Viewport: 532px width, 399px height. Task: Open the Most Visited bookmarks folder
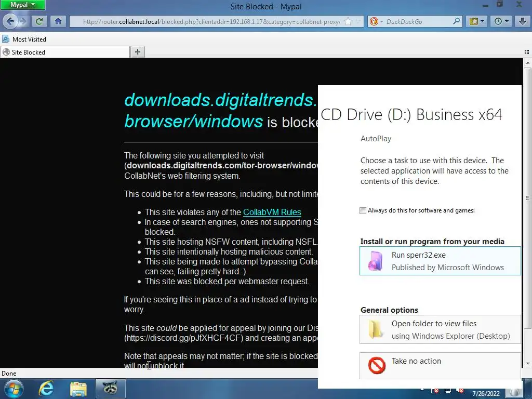(x=24, y=39)
